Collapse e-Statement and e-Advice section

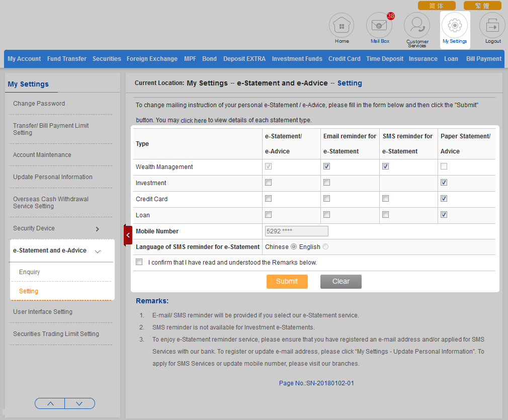[x=98, y=251]
